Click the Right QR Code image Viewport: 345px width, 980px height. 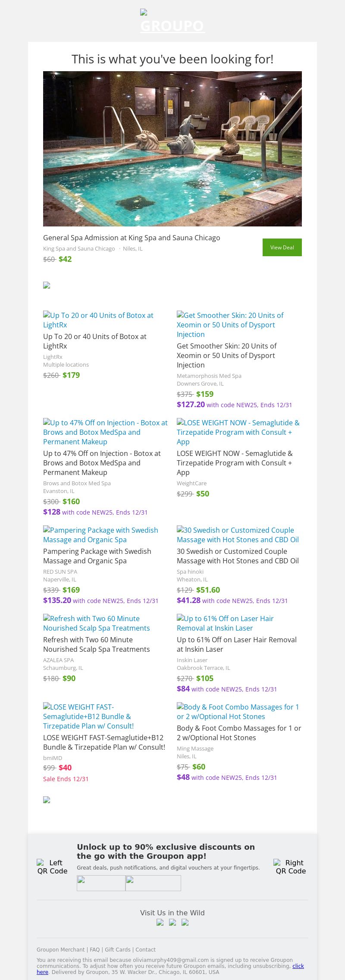(291, 867)
